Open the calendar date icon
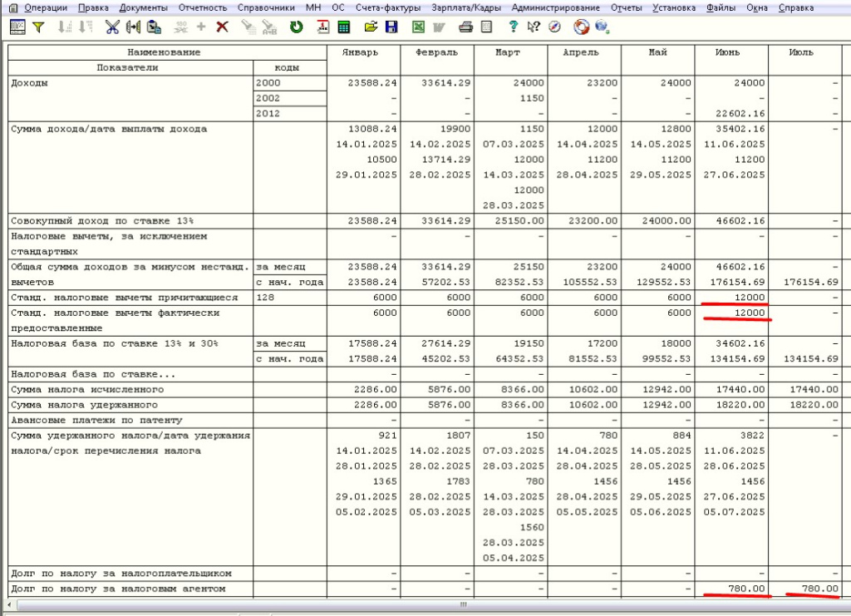Screen dimensions: 851x616 click(323, 27)
